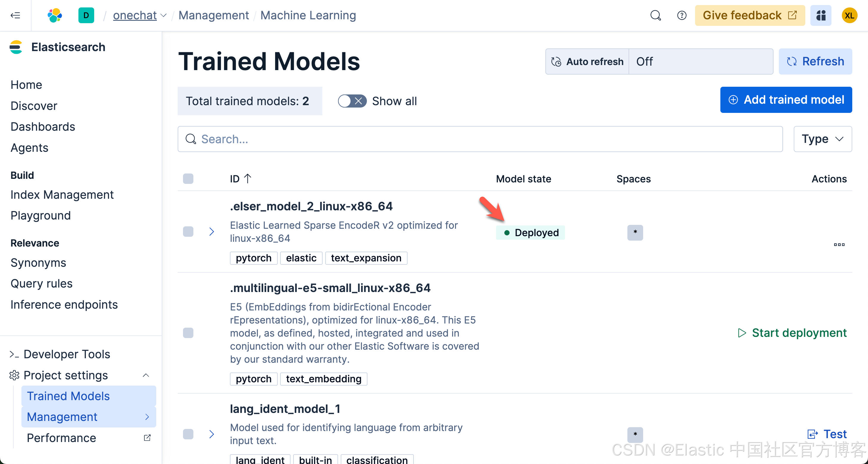Go to Home in sidebar
This screenshot has height=464, width=868.
coord(26,85)
